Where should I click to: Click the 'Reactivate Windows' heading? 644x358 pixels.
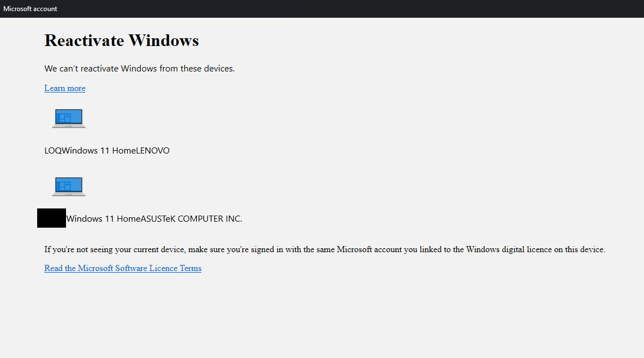pos(121,40)
